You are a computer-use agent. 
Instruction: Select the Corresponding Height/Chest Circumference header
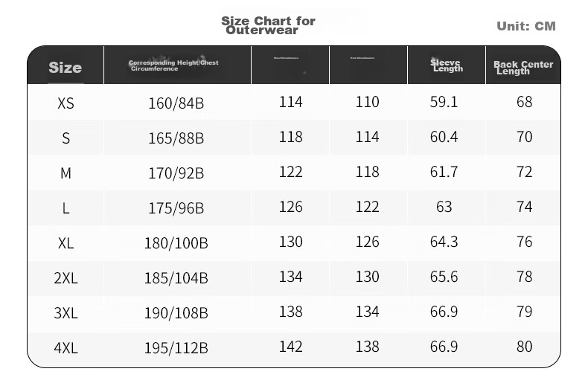click(173, 65)
